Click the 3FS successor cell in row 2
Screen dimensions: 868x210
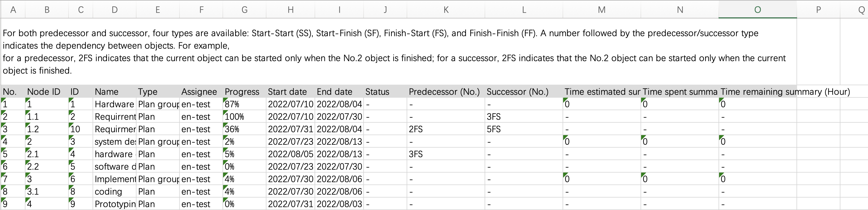(524, 116)
